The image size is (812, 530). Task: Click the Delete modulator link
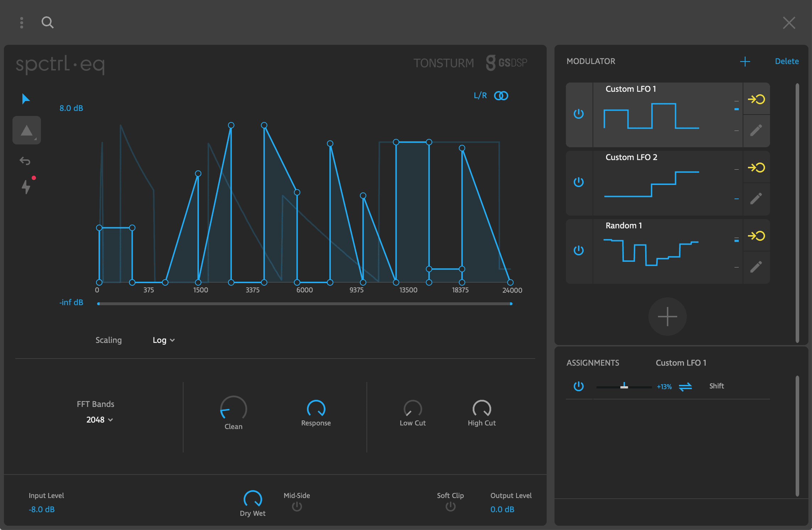pos(787,61)
